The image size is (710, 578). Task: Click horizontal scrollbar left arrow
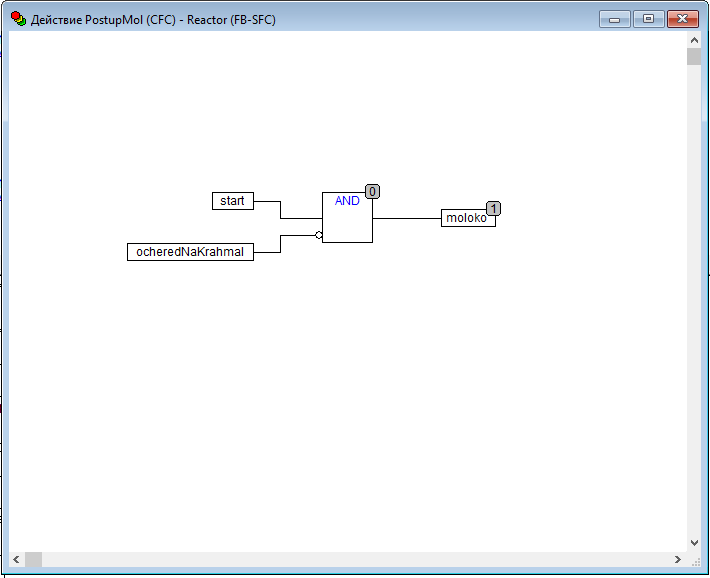tap(16, 559)
